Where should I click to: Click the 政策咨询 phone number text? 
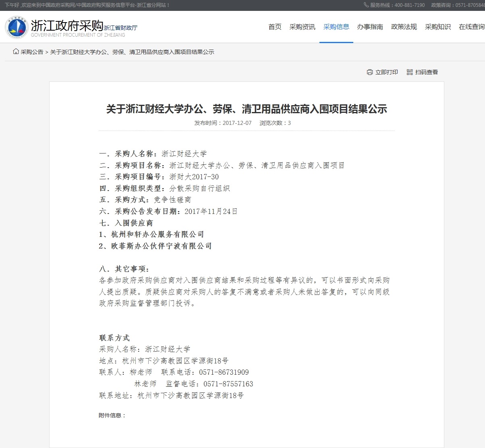click(x=458, y=5)
